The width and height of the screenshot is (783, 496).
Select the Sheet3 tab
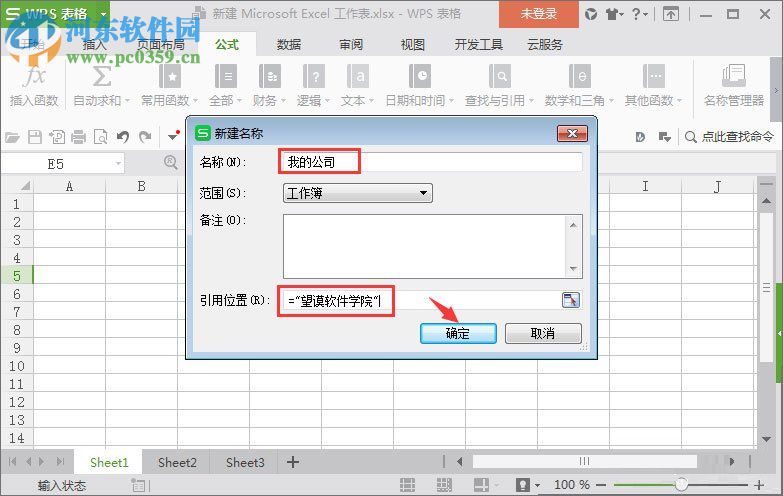[x=245, y=463]
